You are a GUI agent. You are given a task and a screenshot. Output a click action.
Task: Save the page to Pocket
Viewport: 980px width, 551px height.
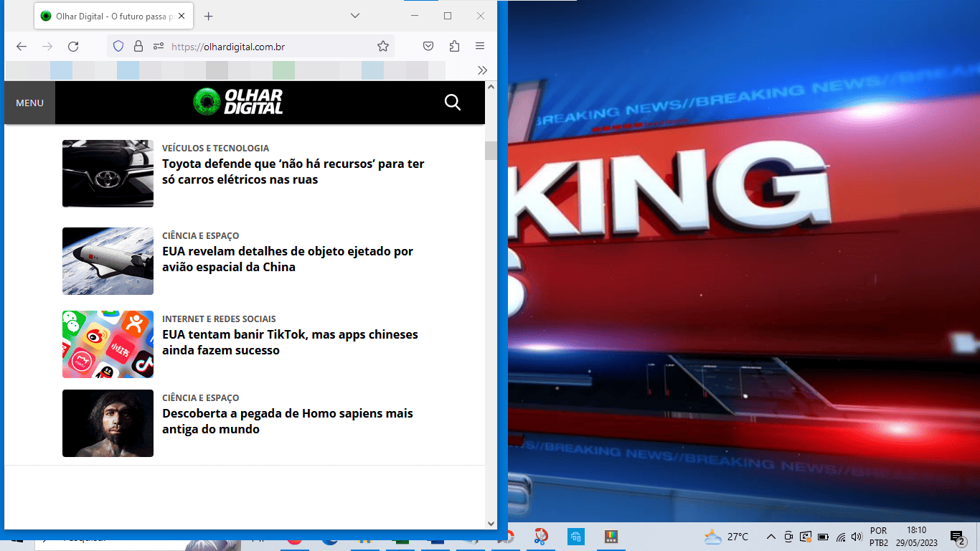click(x=428, y=47)
